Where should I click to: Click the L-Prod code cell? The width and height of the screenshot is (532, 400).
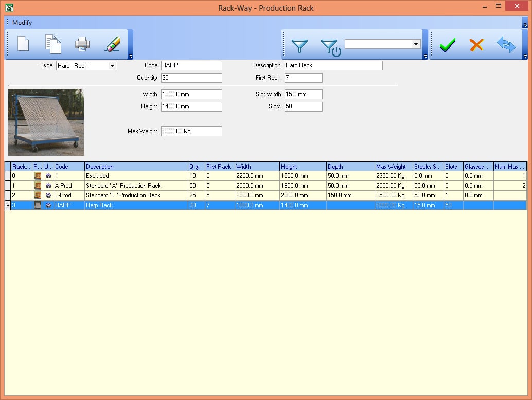pos(69,195)
